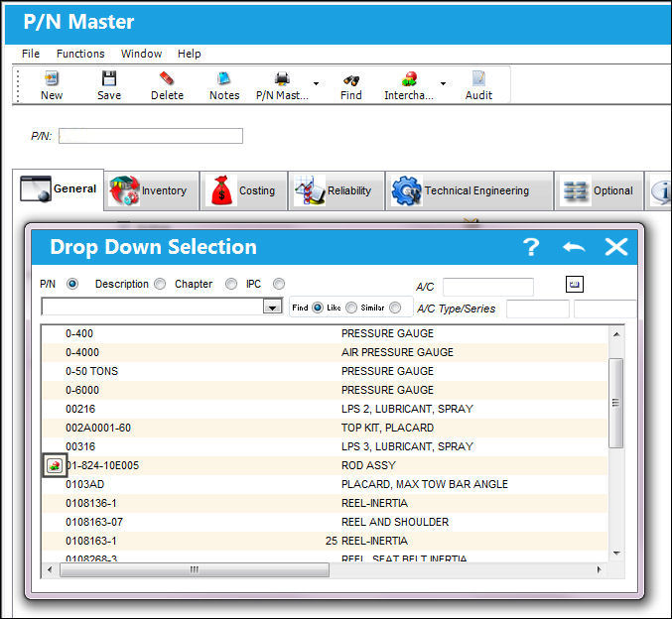Switch to the General tab
672x619 pixels.
click(59, 188)
